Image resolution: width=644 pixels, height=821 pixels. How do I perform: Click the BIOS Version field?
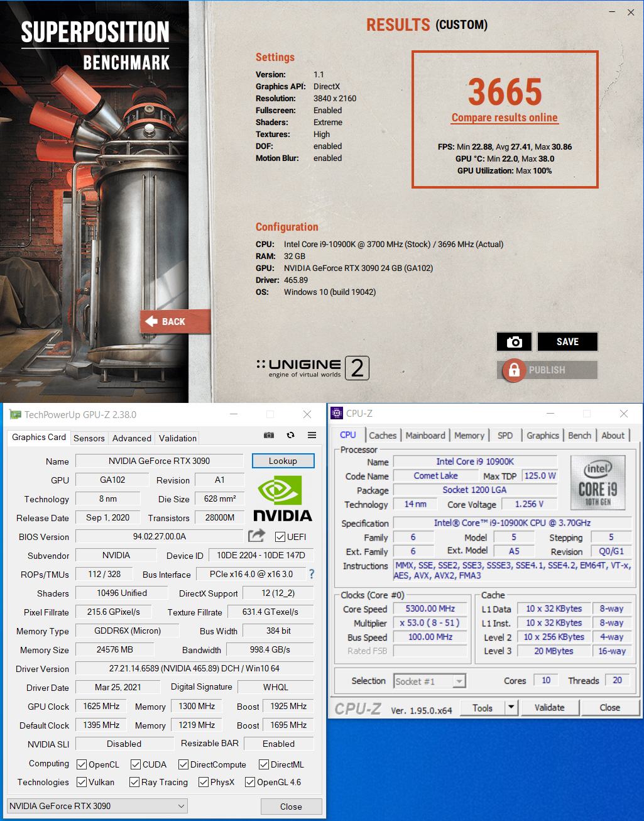coord(159,536)
